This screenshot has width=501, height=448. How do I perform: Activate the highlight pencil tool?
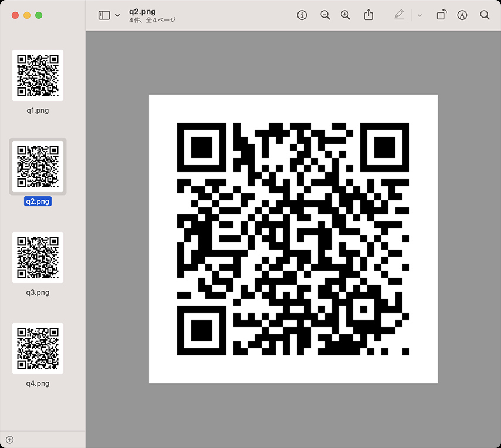[x=399, y=15]
